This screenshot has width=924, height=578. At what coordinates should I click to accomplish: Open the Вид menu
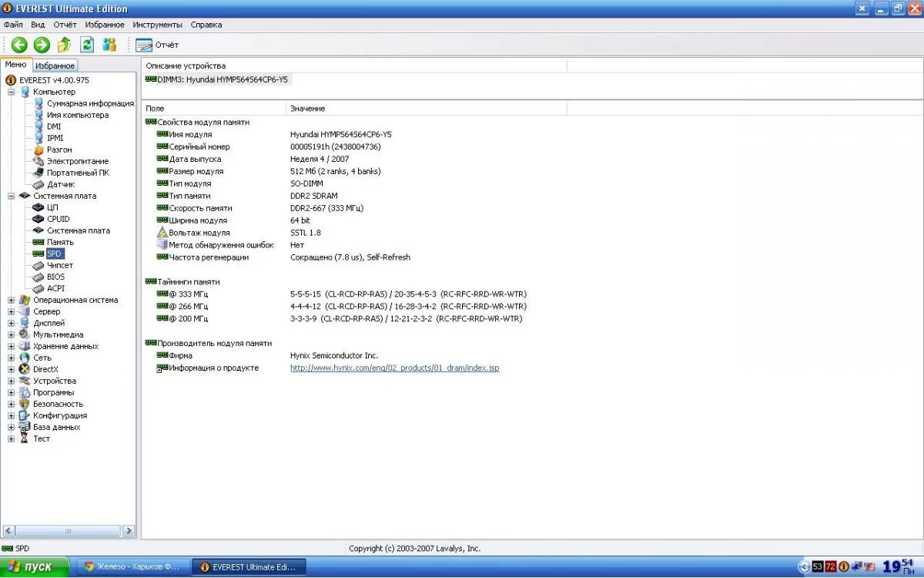(38, 25)
